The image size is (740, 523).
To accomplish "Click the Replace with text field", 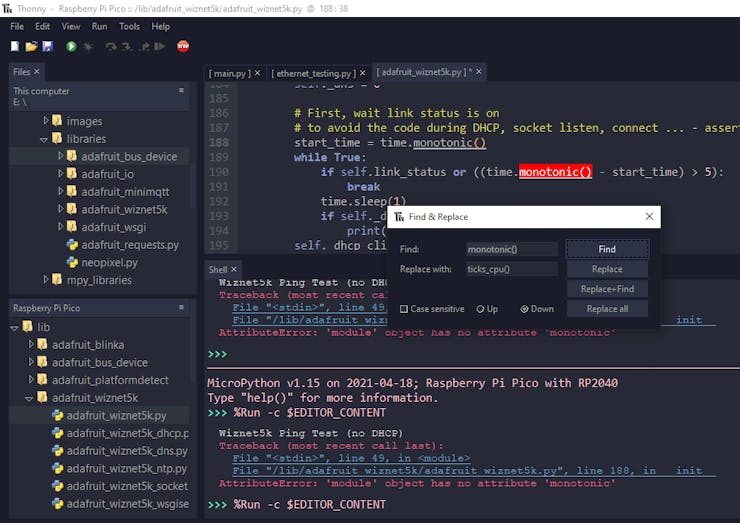I will click(x=511, y=269).
